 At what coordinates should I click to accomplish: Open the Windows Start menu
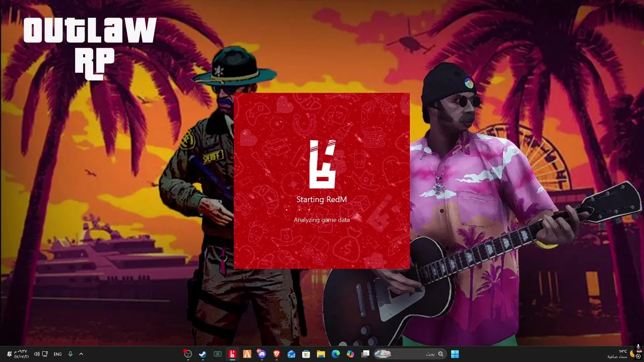tap(455, 354)
